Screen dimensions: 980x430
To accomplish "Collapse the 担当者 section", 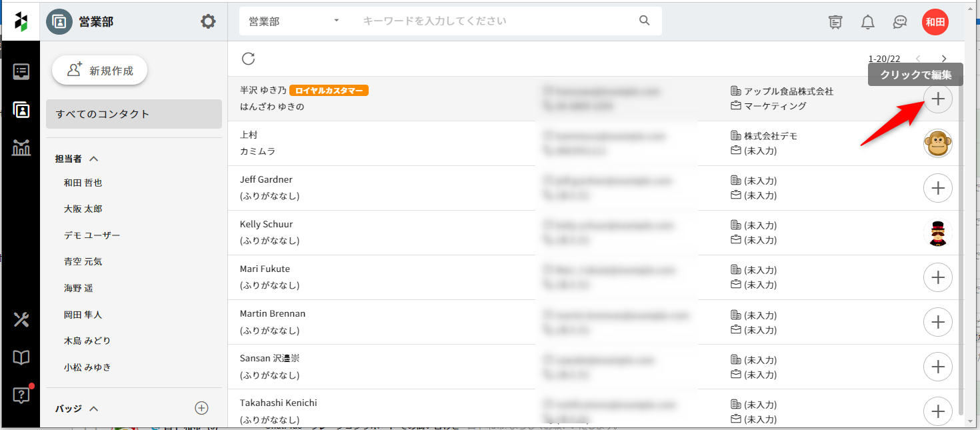I will [94, 159].
